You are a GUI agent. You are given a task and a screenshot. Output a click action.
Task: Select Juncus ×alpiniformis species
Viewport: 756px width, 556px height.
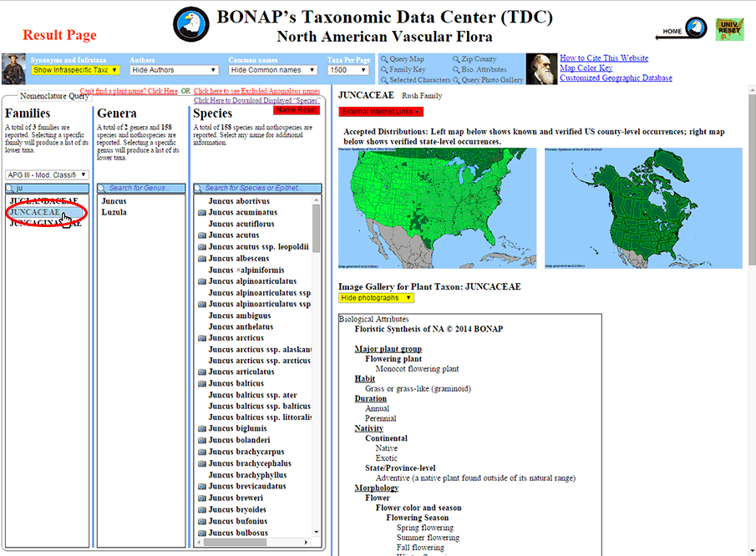click(246, 270)
